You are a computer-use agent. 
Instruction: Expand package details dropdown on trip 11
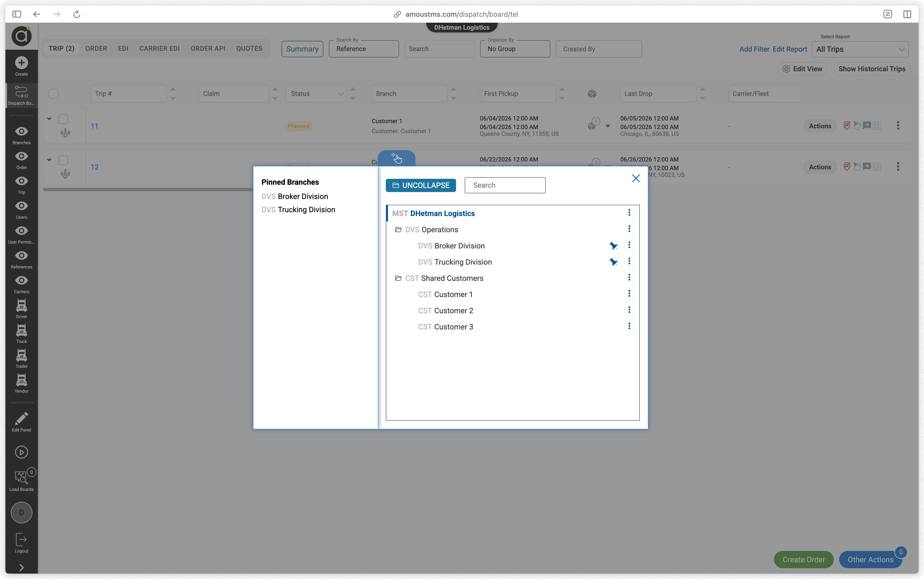608,126
